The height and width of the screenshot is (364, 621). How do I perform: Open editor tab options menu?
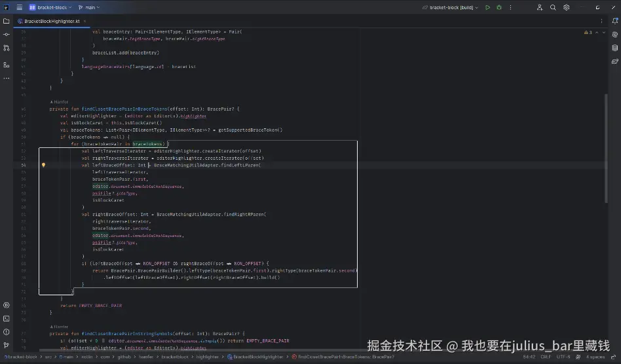[601, 22]
